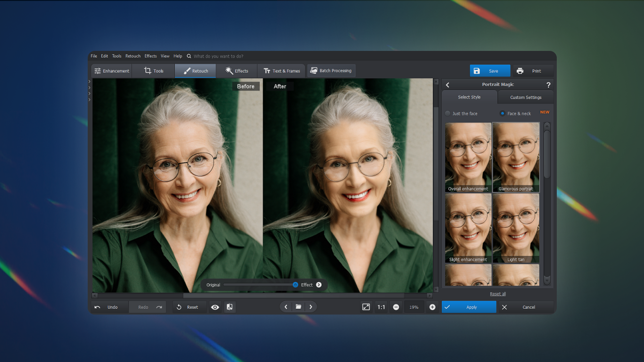Go to previous photo with left chevron
The image size is (644, 362).
coord(286,307)
